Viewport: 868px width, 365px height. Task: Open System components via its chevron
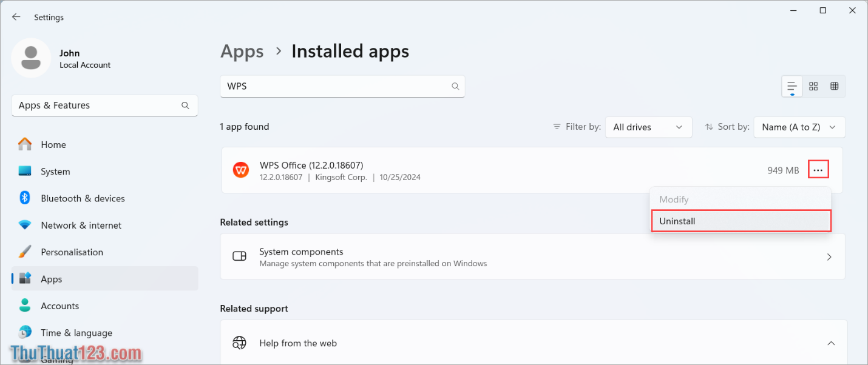830,257
